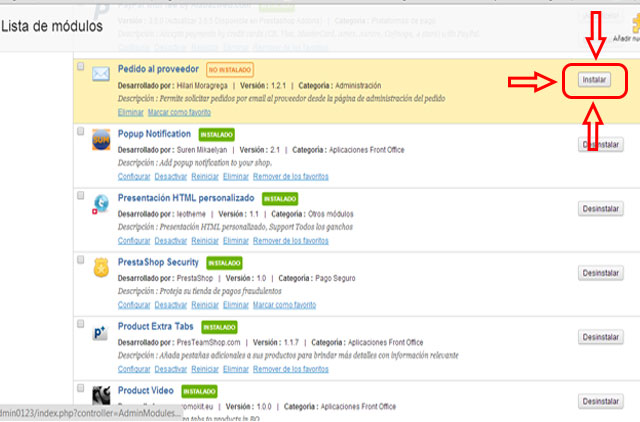Click Desactivar under Popup Notification

click(x=171, y=176)
